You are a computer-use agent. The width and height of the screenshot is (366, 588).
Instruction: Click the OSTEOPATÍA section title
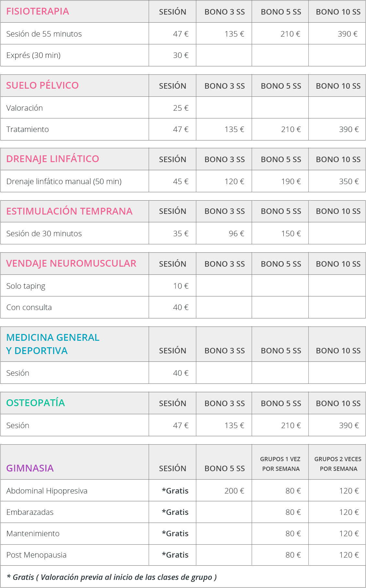36,403
